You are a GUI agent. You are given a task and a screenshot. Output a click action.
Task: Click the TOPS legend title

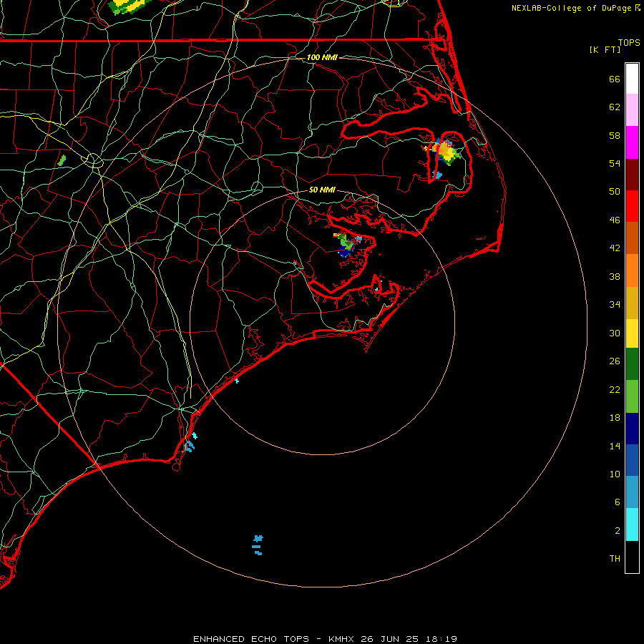[x=629, y=42]
